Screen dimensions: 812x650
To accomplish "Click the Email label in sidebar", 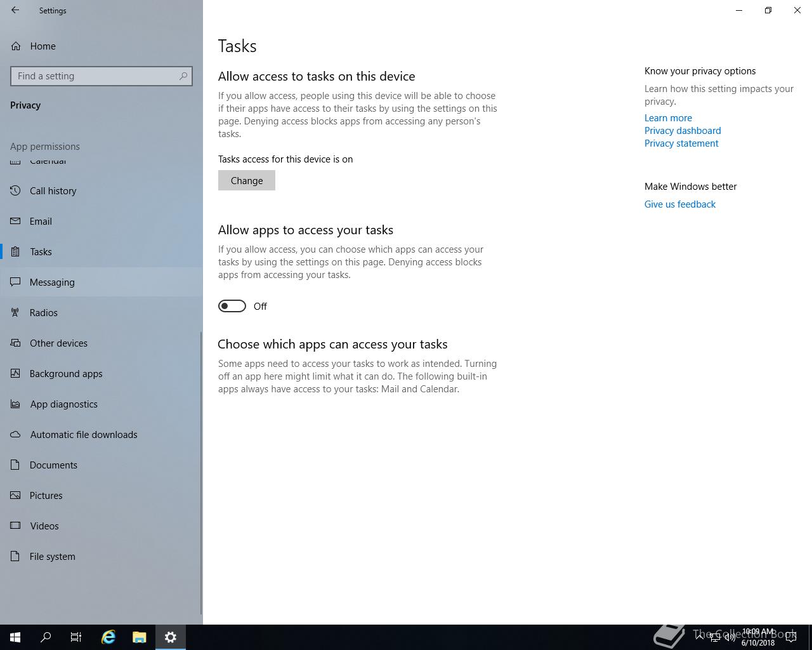I will (x=41, y=222).
